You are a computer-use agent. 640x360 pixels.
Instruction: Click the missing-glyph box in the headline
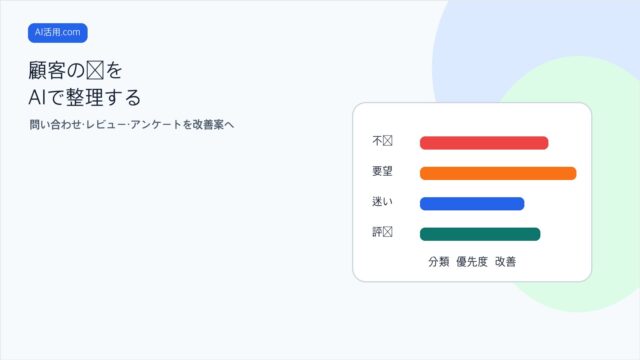(96, 70)
